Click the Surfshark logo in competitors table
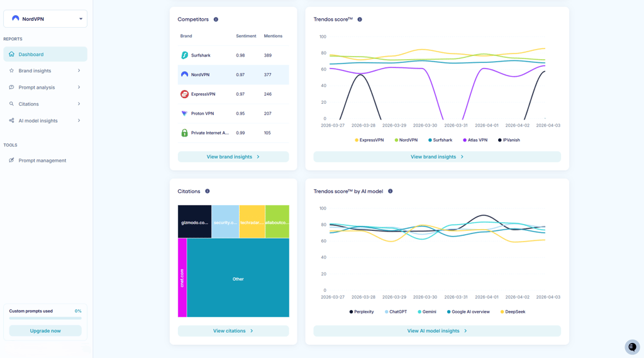 184,55
